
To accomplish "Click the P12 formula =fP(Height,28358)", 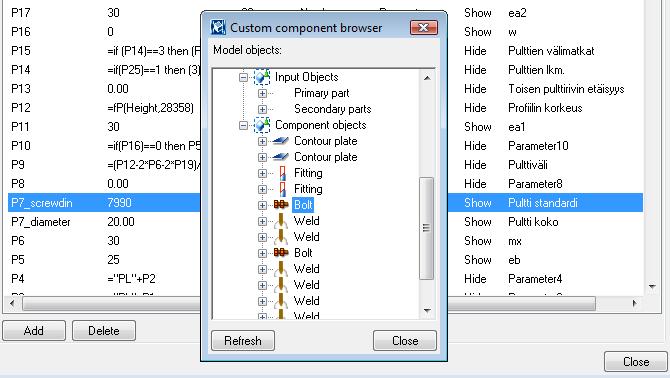I will click(150, 108).
